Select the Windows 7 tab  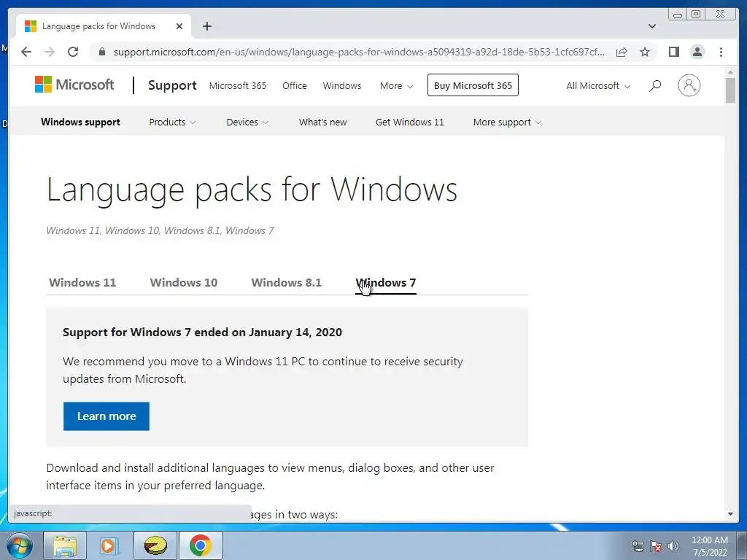coord(386,282)
